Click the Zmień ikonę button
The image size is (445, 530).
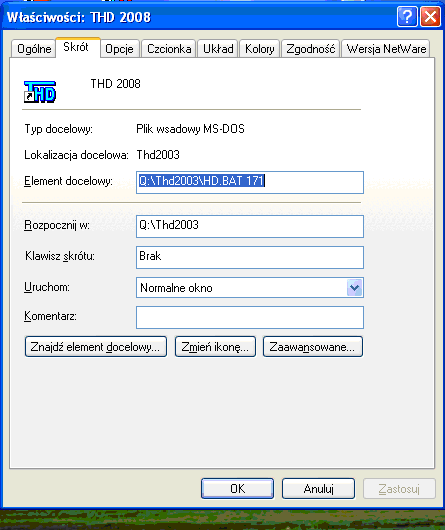(x=215, y=346)
